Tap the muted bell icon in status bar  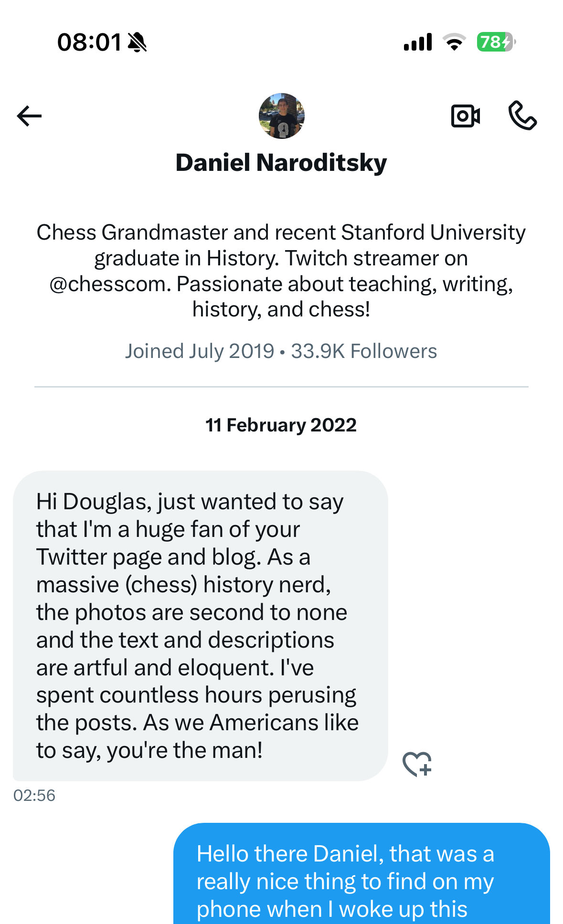[138, 42]
